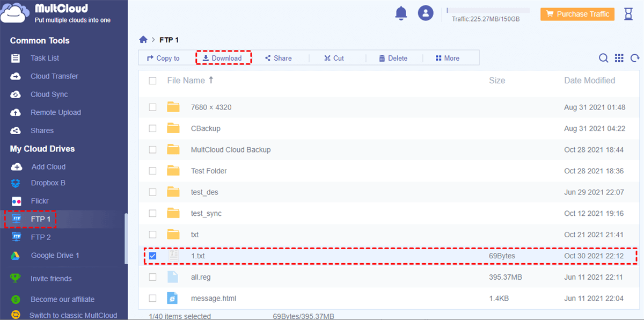This screenshot has width=644, height=320.
Task: Click the MultCloud cloud logo
Action: [15, 12]
